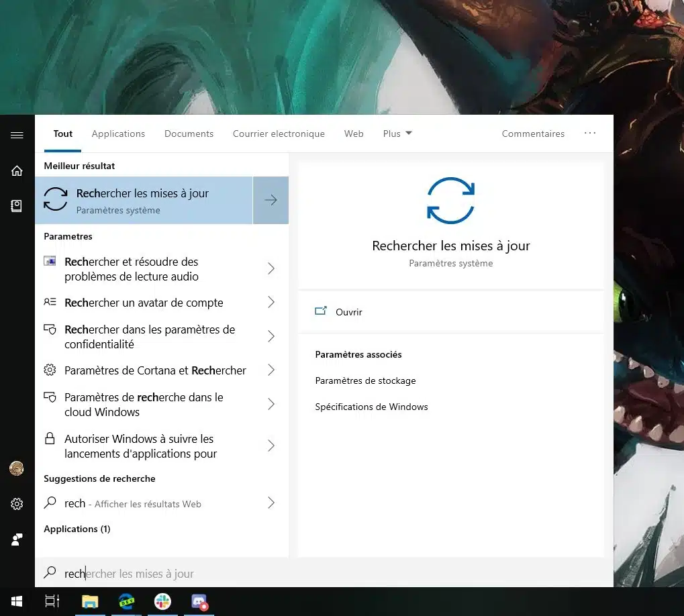Open Paramètres de stockage related setting

click(x=365, y=380)
